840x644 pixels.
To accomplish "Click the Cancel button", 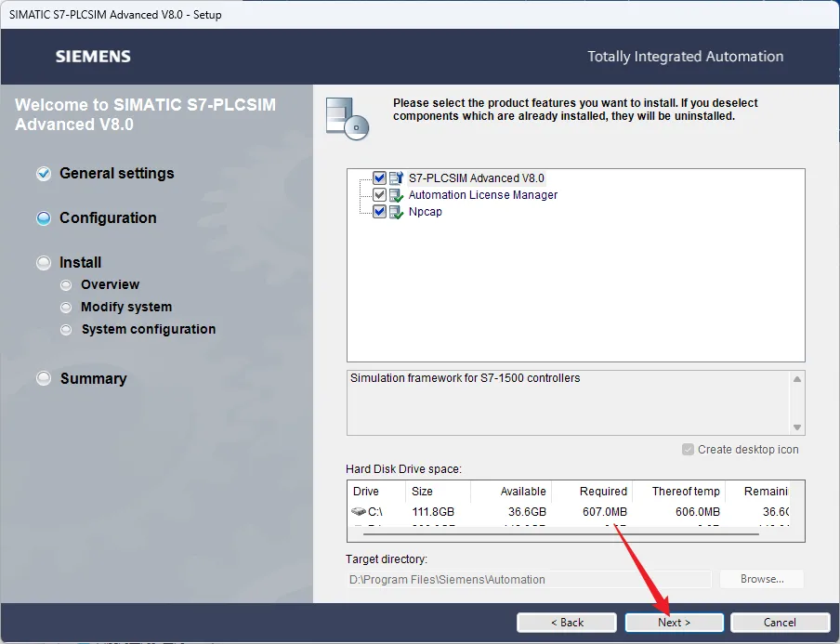I will [x=780, y=623].
